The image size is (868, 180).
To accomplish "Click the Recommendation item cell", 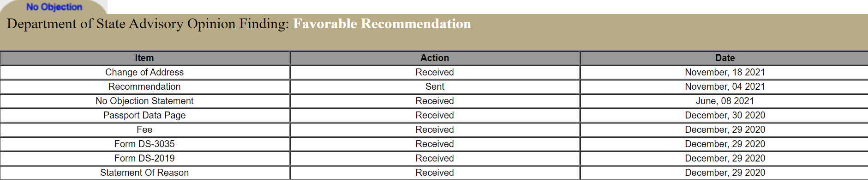I will pos(144,87).
